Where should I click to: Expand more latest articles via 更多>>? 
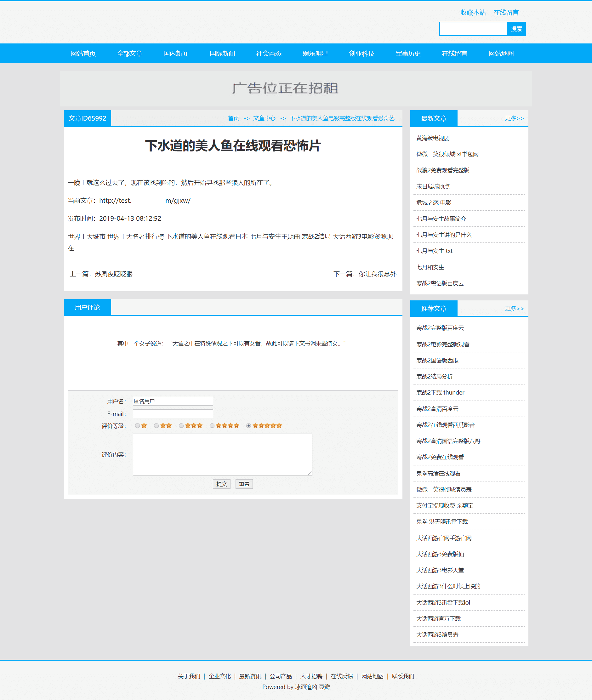click(514, 118)
